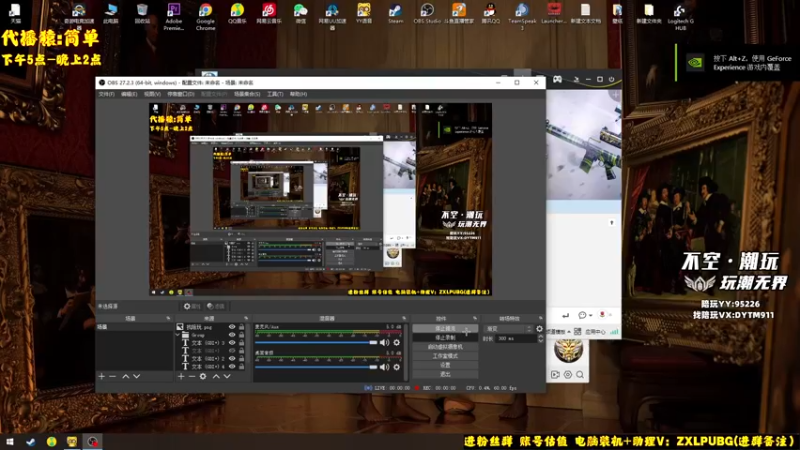Open QQ音乐 desktop icon
The width and height of the screenshot is (800, 450).
click(x=237, y=13)
